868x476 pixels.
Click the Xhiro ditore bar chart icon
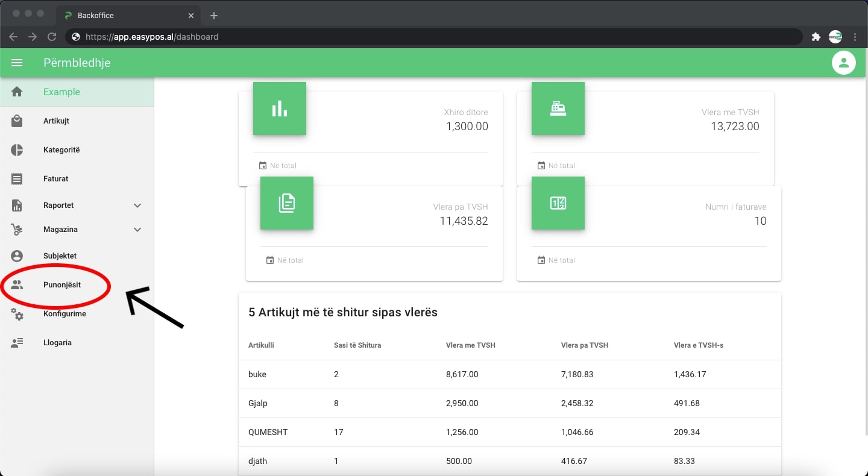point(280,108)
